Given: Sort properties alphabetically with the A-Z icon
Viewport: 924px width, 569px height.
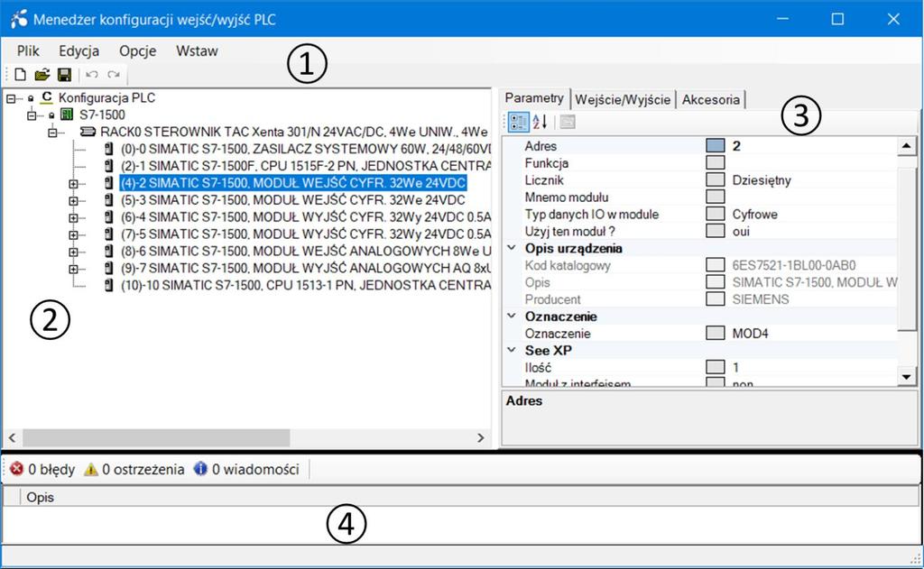Looking at the screenshot, I should pyautogui.click(x=541, y=122).
